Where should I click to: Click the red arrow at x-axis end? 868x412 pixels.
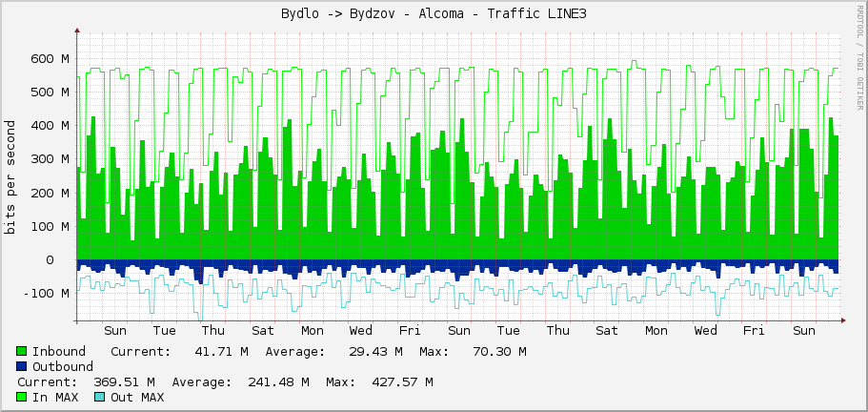point(843,320)
